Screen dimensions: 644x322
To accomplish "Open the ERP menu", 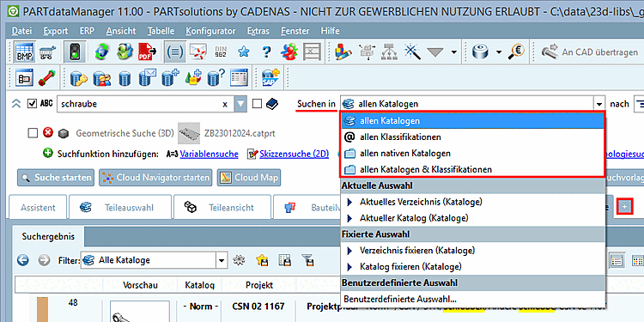I will click(x=87, y=31).
